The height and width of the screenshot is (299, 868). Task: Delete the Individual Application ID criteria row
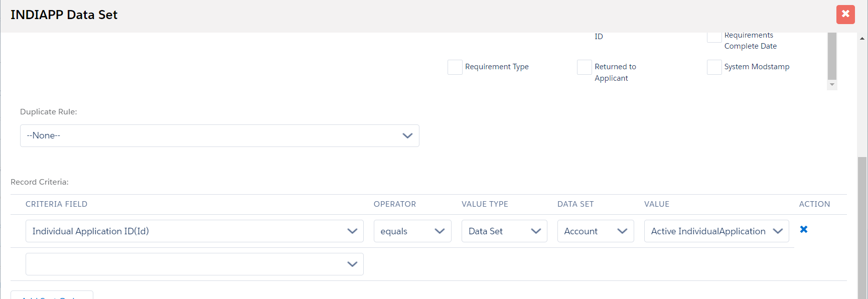803,229
